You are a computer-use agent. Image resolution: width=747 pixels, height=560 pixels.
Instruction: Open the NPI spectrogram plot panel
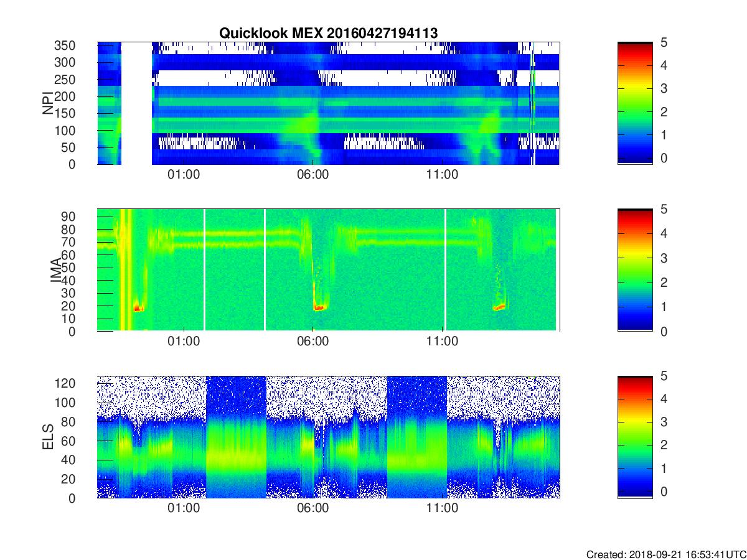tap(328, 103)
